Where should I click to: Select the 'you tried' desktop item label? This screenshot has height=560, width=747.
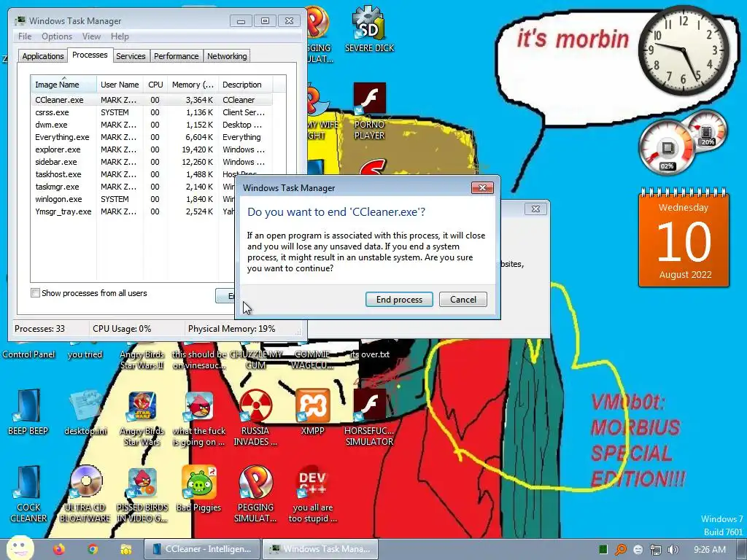click(85, 354)
